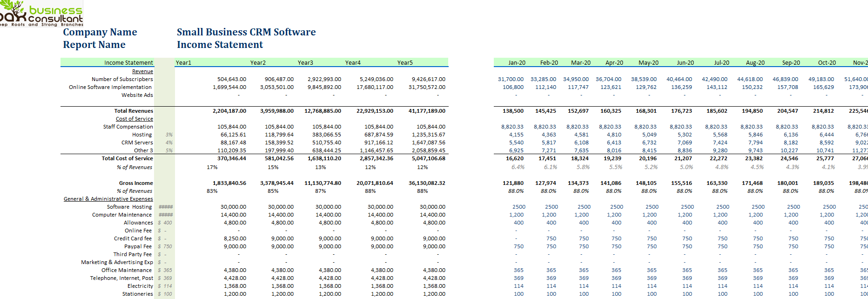Click Jan-20 Total Revenues value 138,500
Viewport: 868px width, 299px height.
point(513,111)
